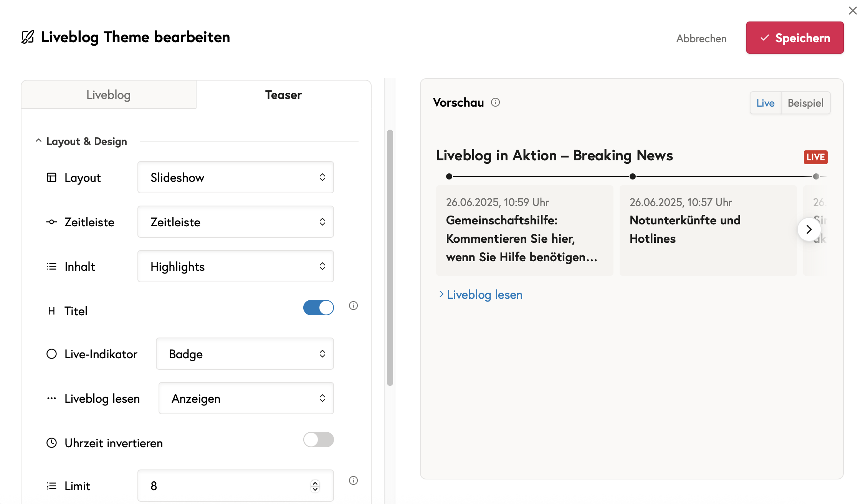Image resolution: width=863 pixels, height=504 pixels.
Task: Open the Inhalt dropdown showing Highlights
Action: [x=235, y=266]
